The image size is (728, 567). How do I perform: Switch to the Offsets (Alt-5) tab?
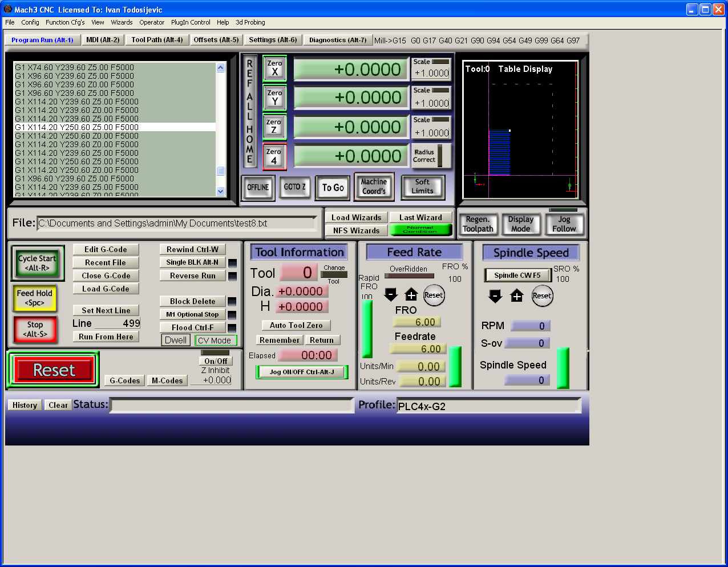216,40
